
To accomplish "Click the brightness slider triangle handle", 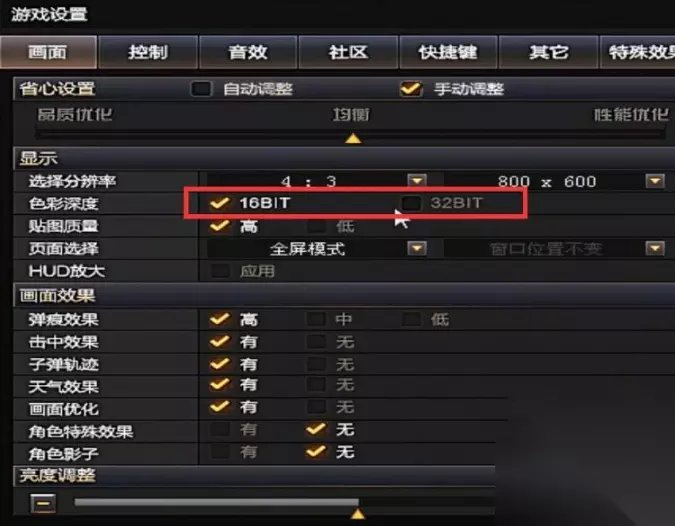I will tap(357, 514).
